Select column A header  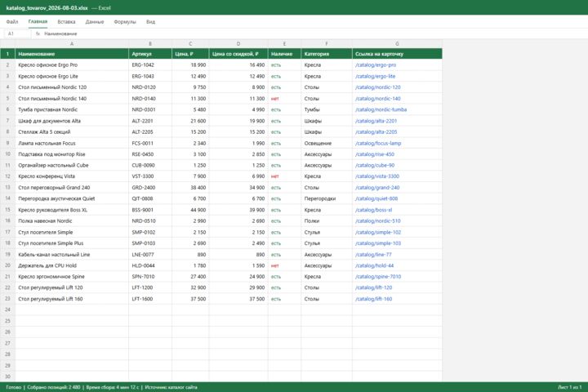point(72,44)
